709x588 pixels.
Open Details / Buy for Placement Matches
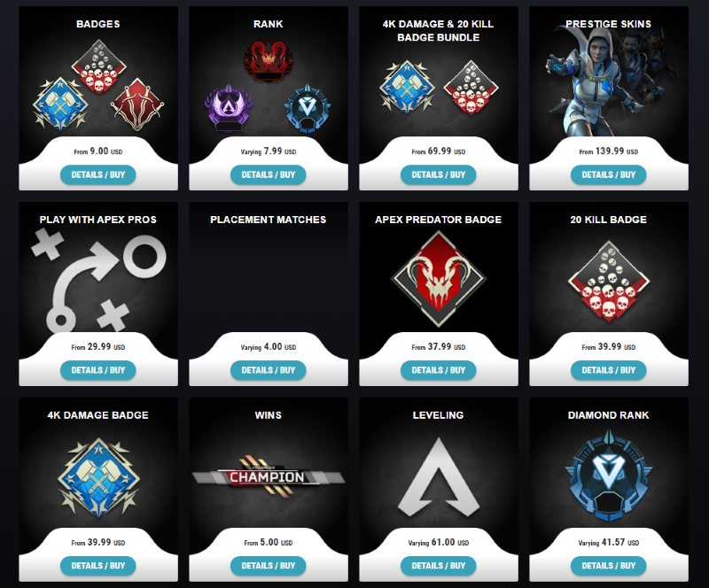[x=269, y=371]
